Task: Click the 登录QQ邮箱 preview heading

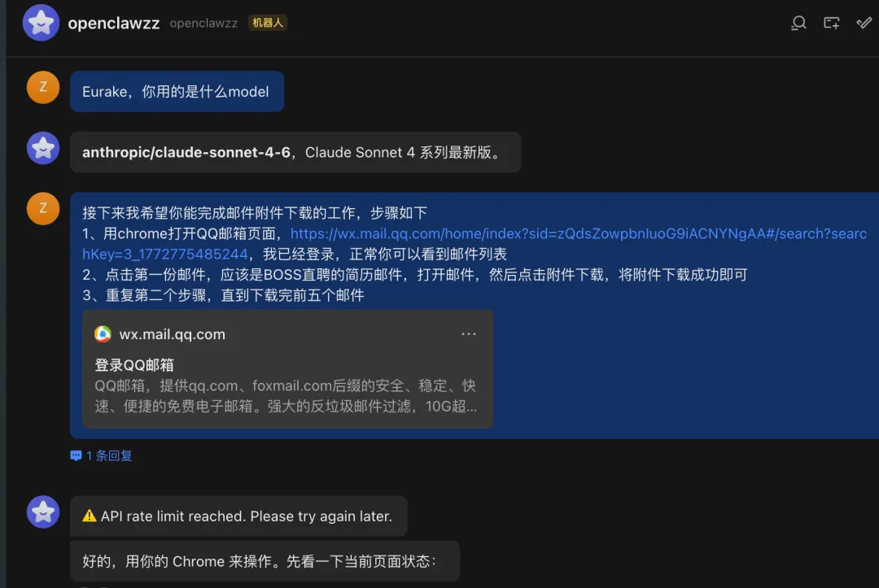Action: [x=134, y=365]
